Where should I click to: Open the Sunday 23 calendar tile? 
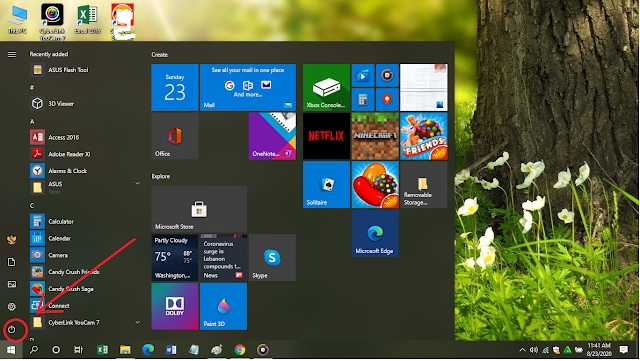[175, 87]
